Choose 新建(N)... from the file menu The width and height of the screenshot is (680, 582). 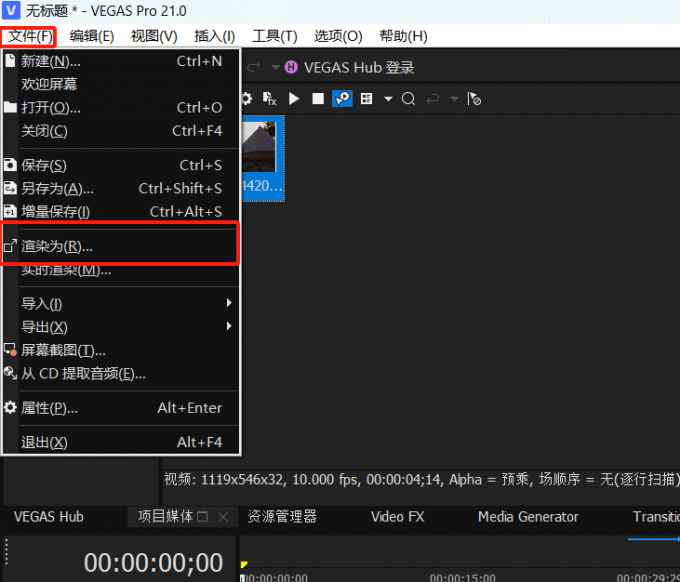coord(121,61)
